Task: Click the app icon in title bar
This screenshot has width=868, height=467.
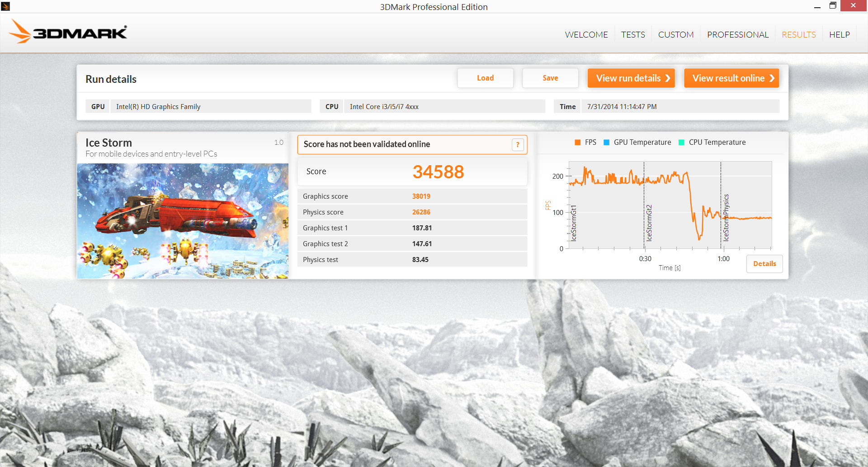Action: coord(5,6)
